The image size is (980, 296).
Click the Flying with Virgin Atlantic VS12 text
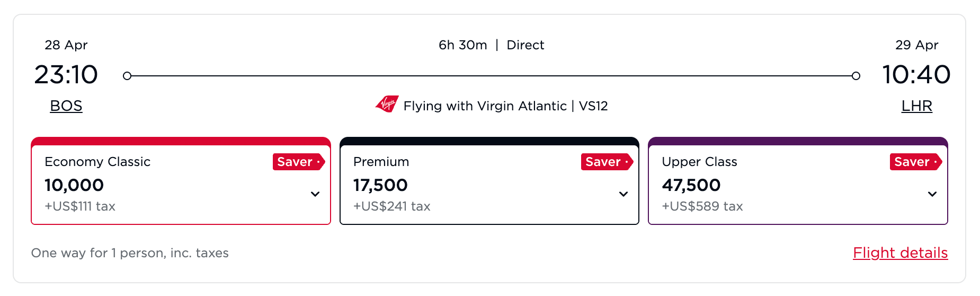coord(505,106)
